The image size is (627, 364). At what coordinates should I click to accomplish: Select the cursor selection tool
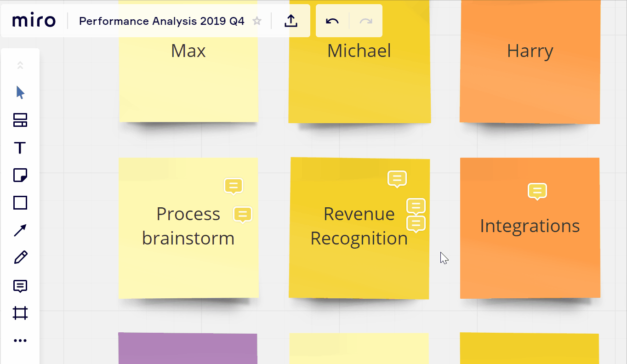tap(20, 92)
